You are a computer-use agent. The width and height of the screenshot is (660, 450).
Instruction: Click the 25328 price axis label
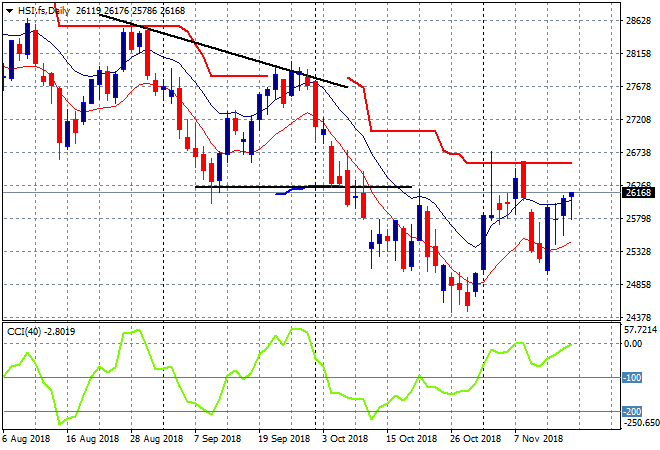click(x=639, y=252)
